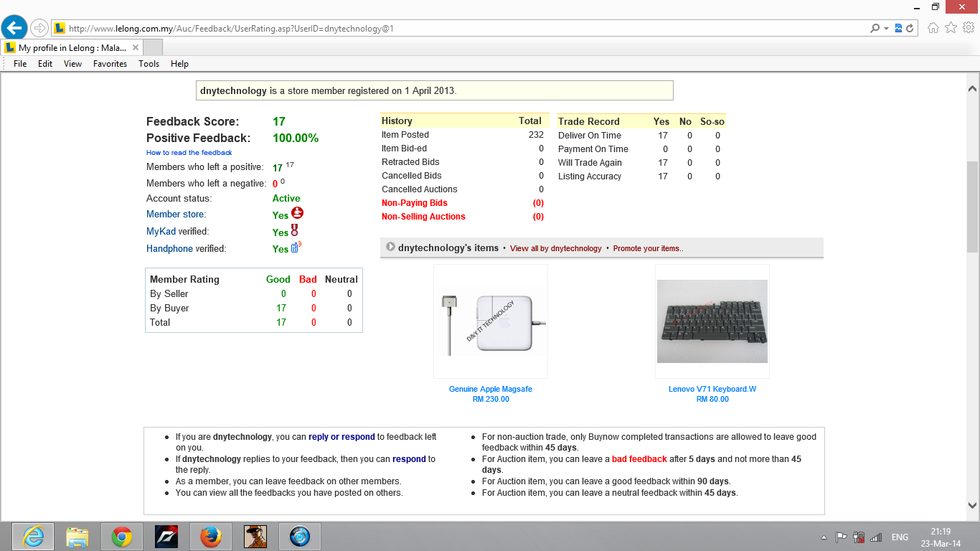Click the bold 'respond' link to the reply
This screenshot has width=980, height=551.
coord(409,459)
